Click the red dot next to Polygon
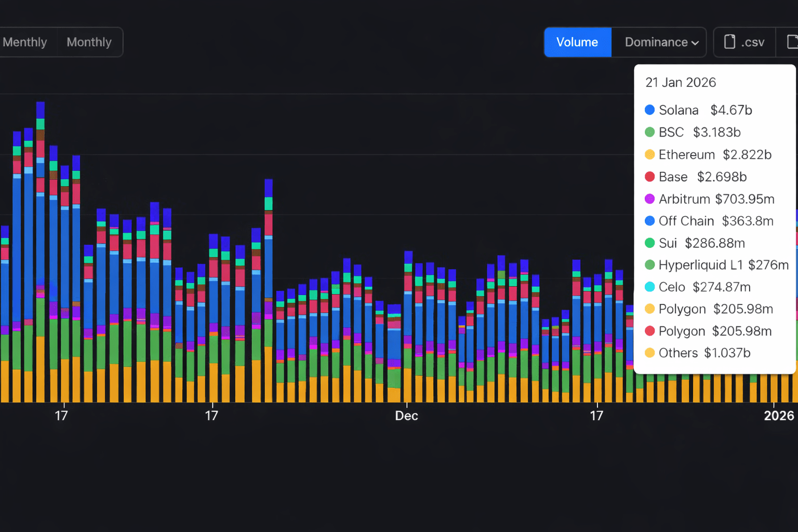 click(649, 331)
